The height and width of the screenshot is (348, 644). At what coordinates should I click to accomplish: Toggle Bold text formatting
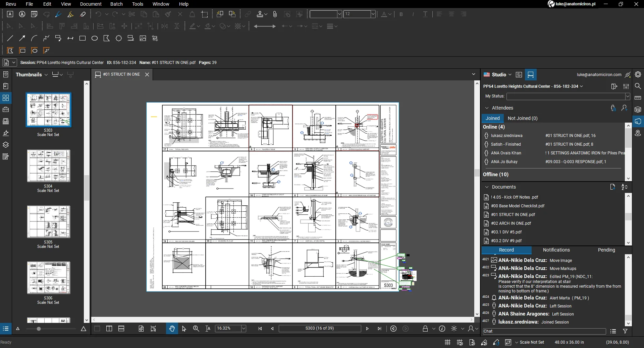[x=401, y=14]
